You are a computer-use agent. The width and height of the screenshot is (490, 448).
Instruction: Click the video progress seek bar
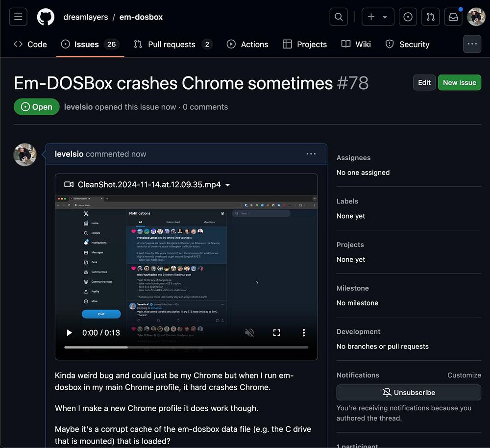(186, 348)
